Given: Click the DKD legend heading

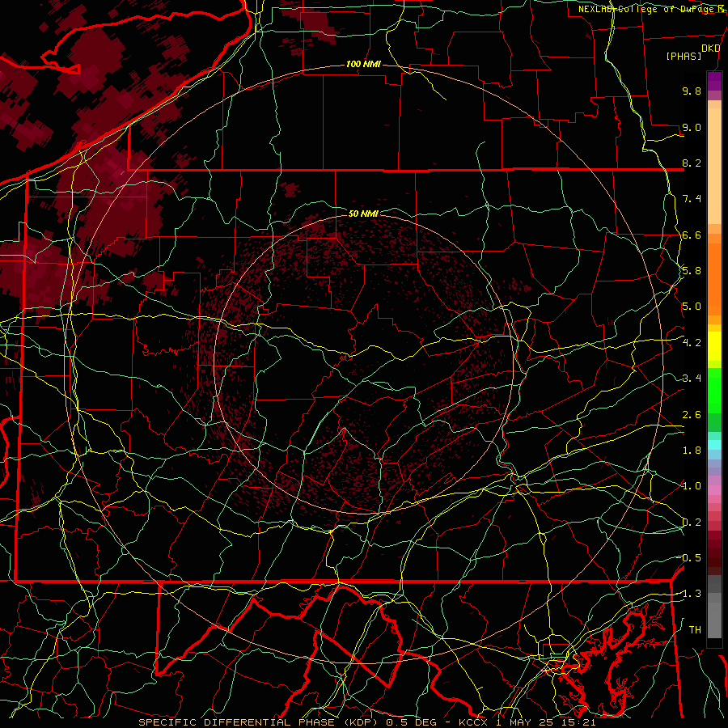Looking at the screenshot, I should tap(711, 49).
